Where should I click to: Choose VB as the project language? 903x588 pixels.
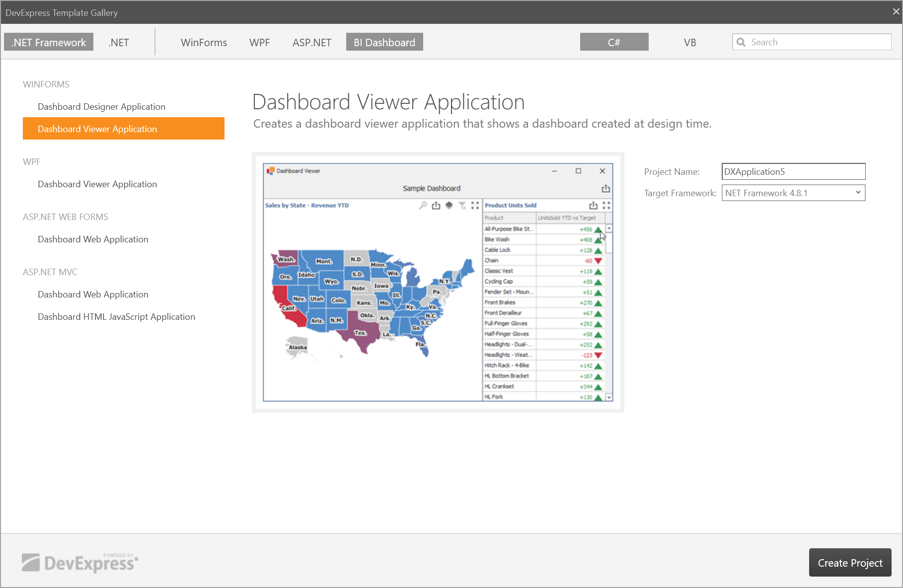click(690, 42)
